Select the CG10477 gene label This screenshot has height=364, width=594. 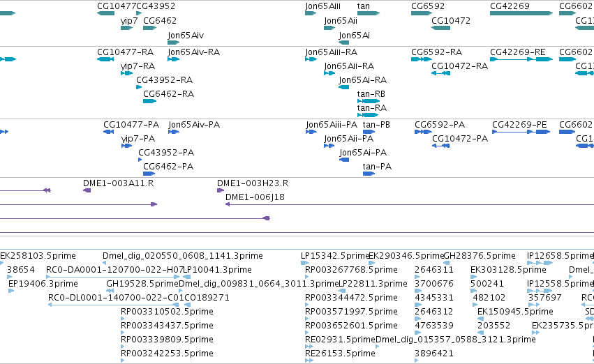[x=117, y=6]
